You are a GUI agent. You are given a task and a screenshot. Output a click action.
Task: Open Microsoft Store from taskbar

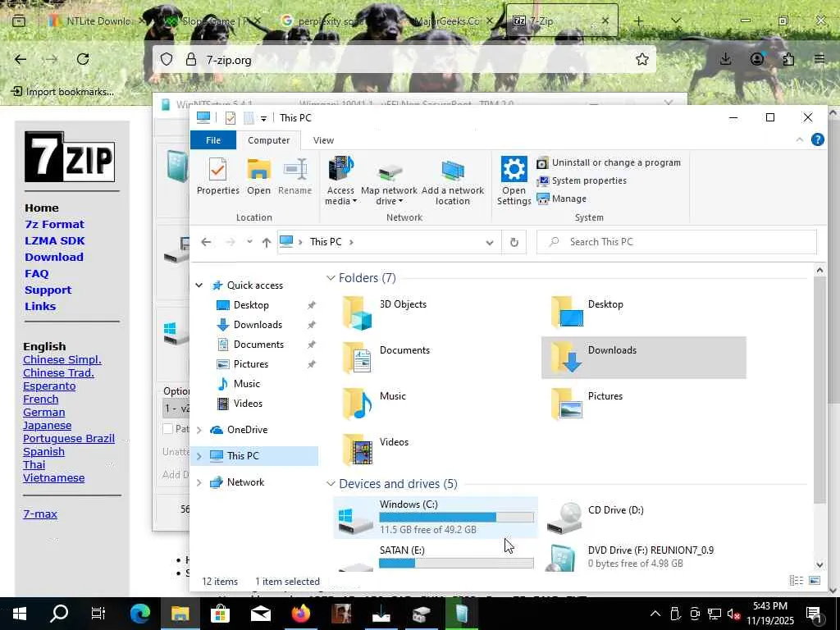tap(220, 613)
